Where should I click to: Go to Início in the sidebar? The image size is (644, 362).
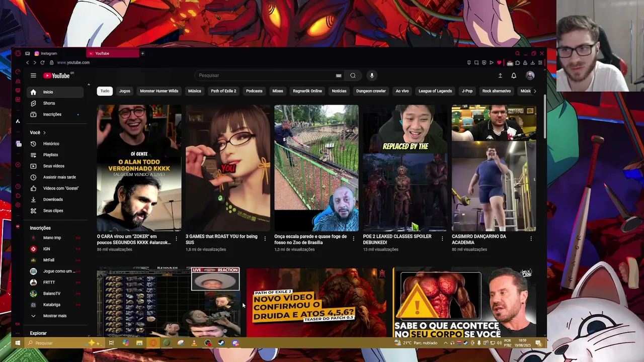tap(55, 92)
